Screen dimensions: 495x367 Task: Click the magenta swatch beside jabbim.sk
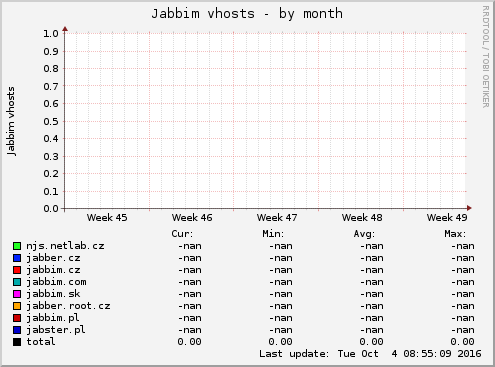tap(17, 294)
